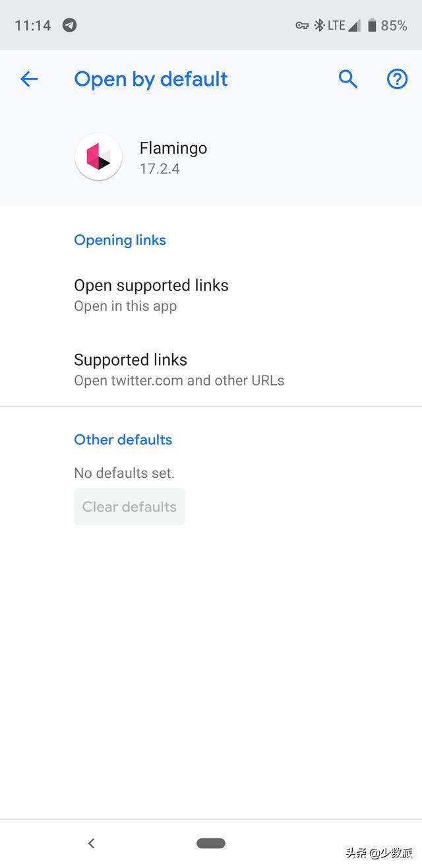Image resolution: width=422 pixels, height=868 pixels.
Task: Open the help question mark icon
Action: point(397,79)
